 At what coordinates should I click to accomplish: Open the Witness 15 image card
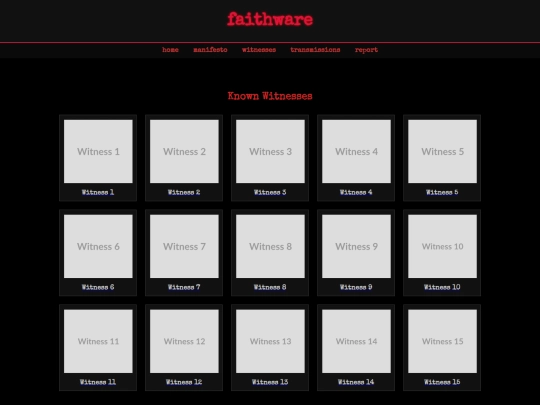[442, 347]
